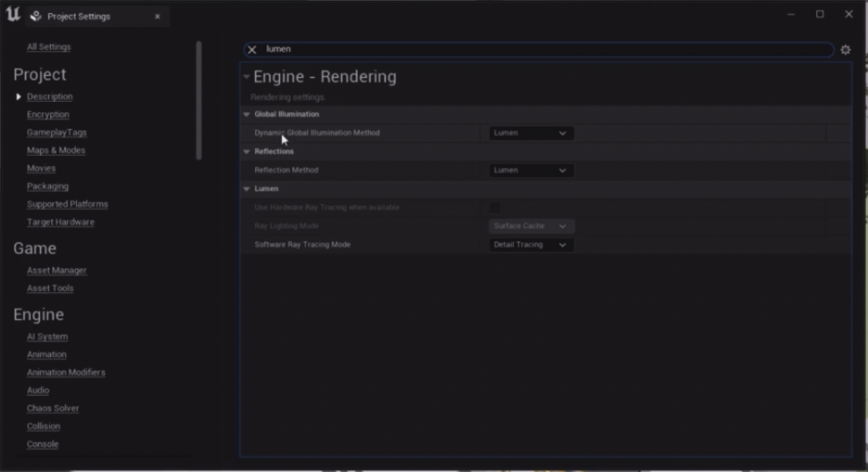
Task: Collapse the Reflections category
Action: pos(247,152)
